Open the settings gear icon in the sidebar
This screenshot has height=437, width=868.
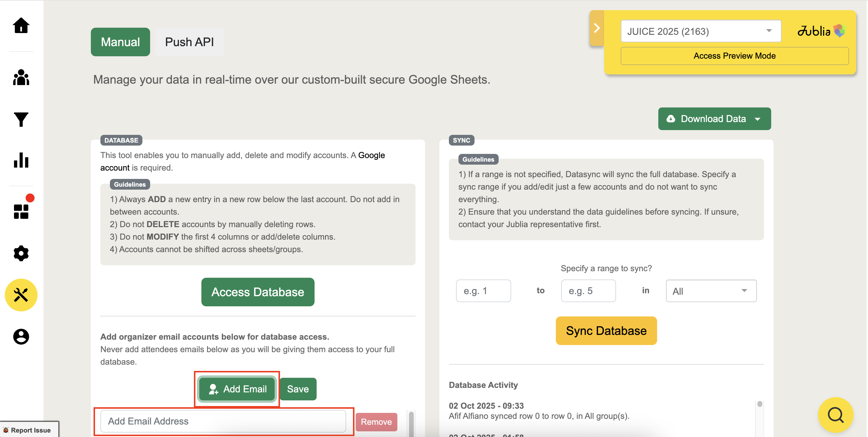pyautogui.click(x=21, y=253)
